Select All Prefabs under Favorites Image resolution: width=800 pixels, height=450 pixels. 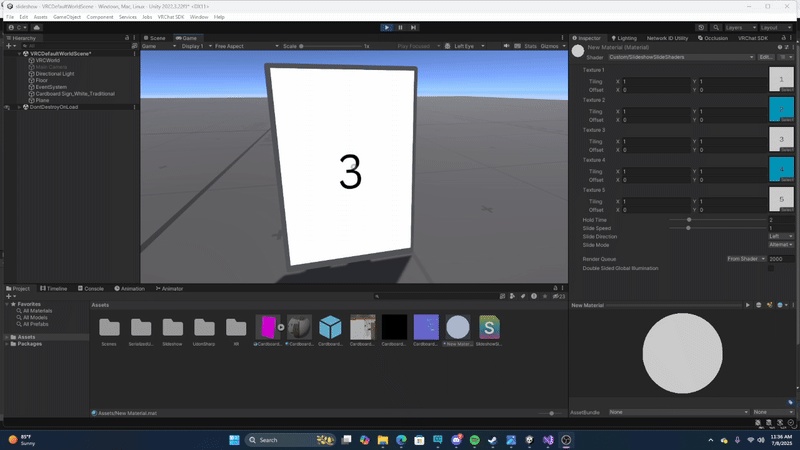coord(35,324)
